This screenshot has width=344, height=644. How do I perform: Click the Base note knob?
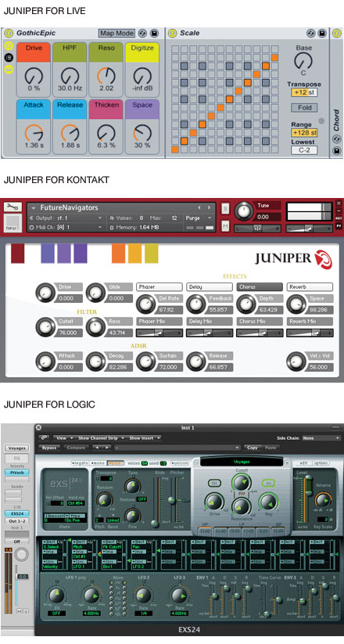303,61
